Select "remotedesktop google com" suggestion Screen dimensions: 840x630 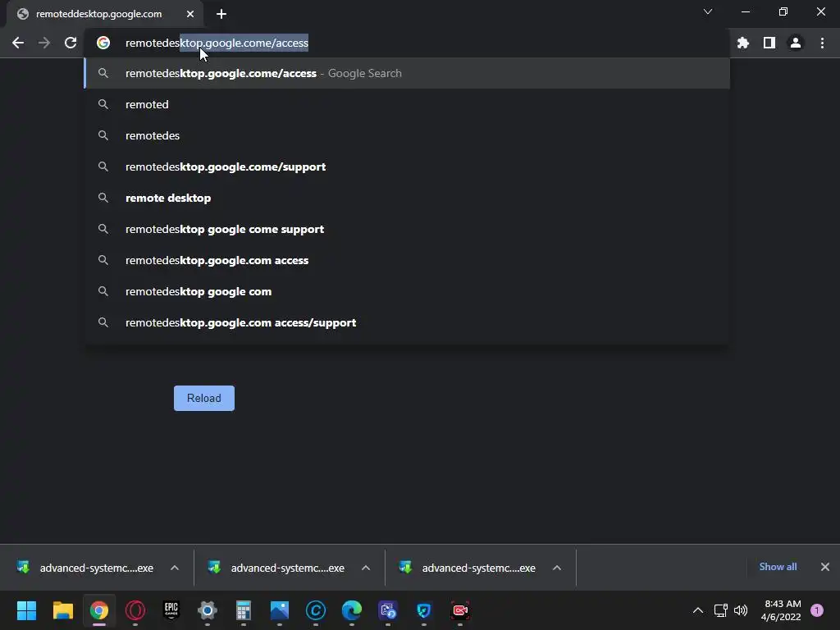[407, 291]
